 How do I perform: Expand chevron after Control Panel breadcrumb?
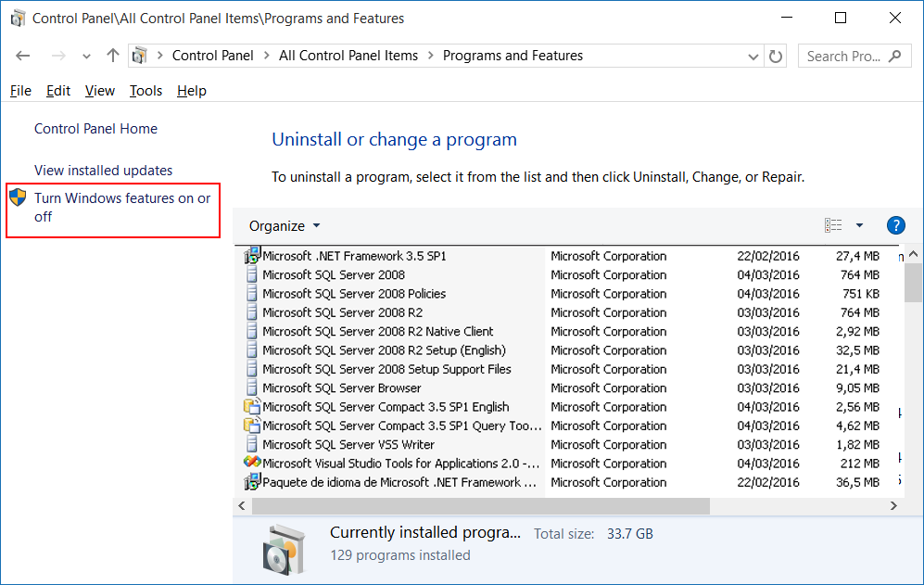266,56
